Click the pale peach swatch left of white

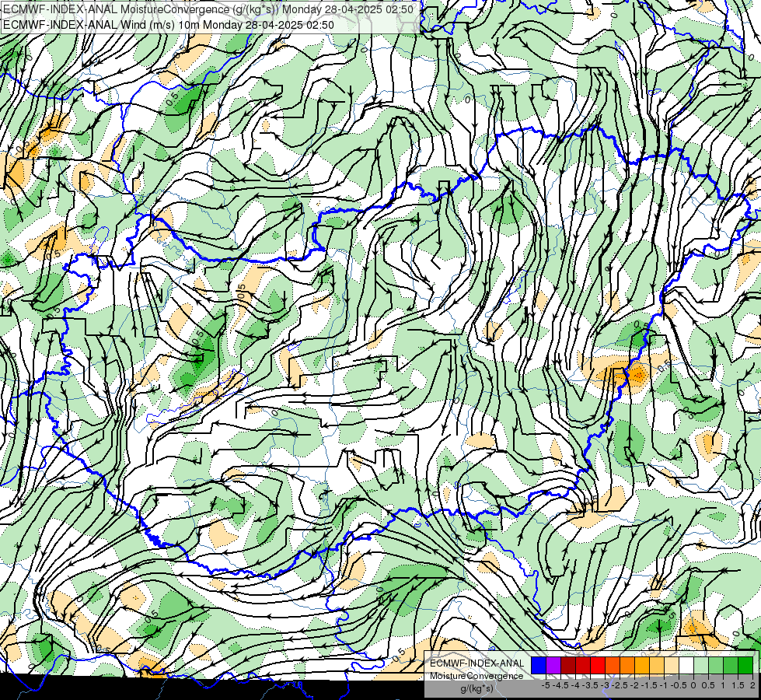click(x=672, y=665)
